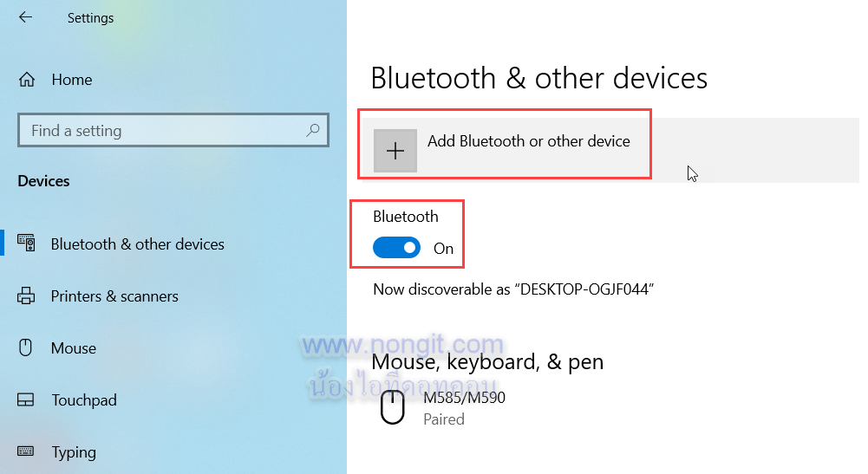Click the Bluetooth & other devices sidebar icon
This screenshot has height=474, width=868.
click(26, 243)
